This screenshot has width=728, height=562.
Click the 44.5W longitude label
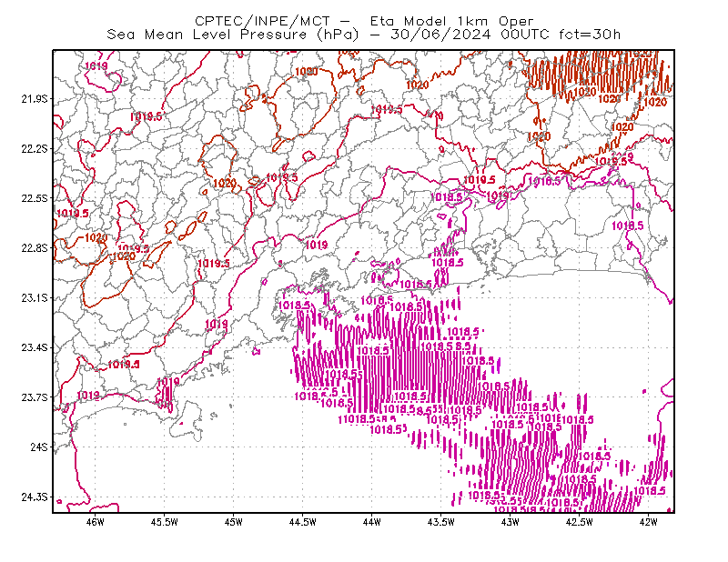tap(303, 522)
